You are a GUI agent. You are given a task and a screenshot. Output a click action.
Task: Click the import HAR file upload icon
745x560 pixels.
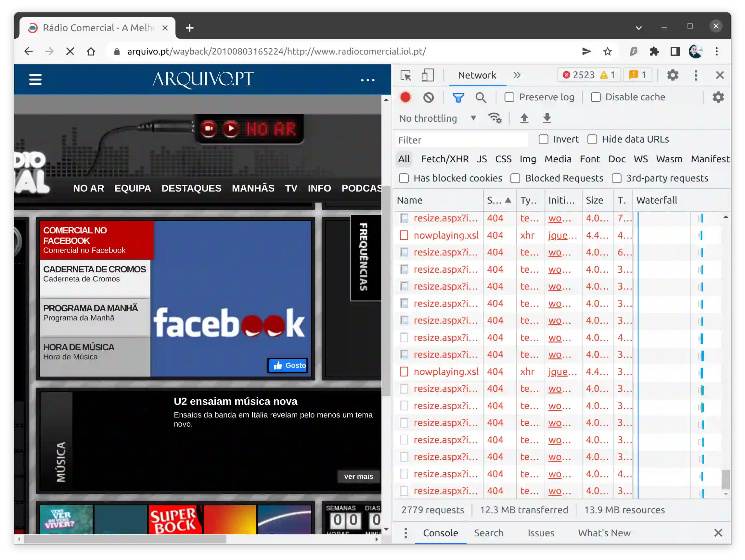[524, 118]
